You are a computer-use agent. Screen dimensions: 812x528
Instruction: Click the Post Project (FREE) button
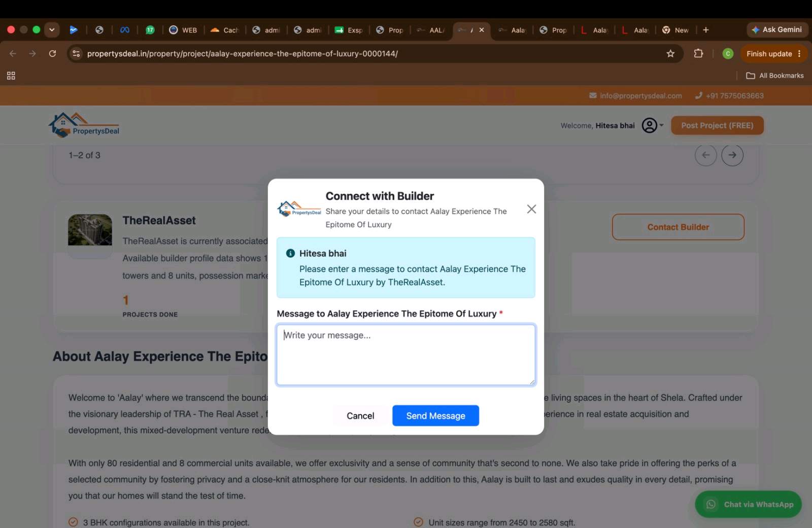[x=717, y=125]
